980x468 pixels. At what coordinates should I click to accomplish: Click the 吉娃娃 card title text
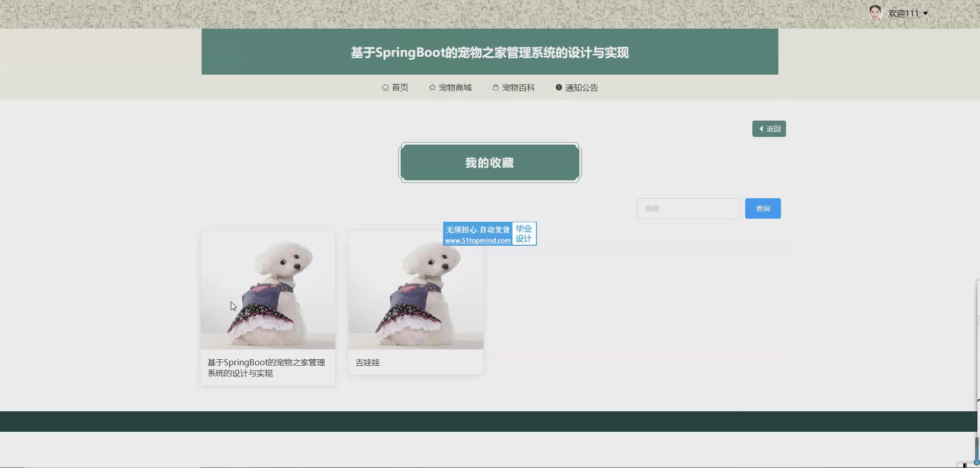[367, 362]
